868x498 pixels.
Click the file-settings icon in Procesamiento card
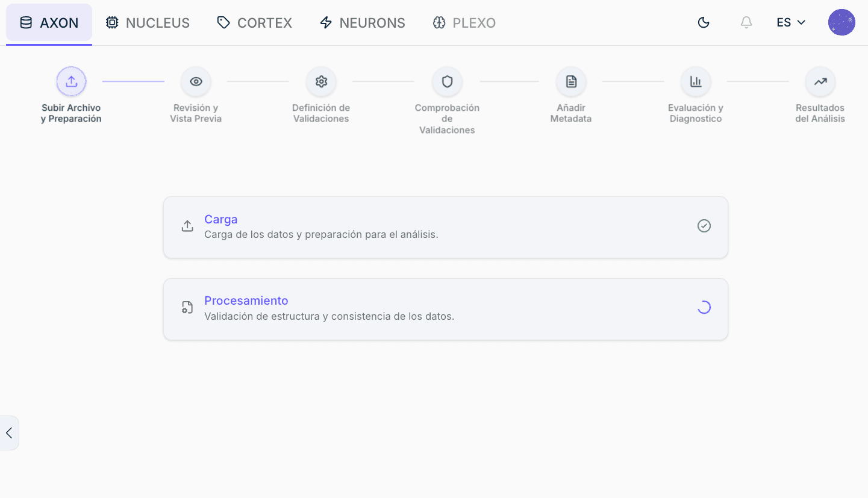(187, 307)
